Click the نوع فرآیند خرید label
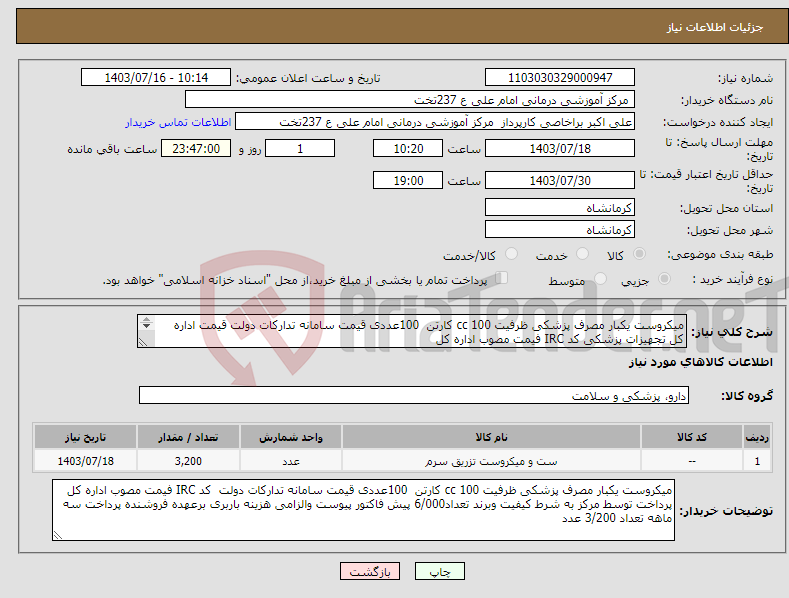The image size is (789, 598). coord(733,279)
